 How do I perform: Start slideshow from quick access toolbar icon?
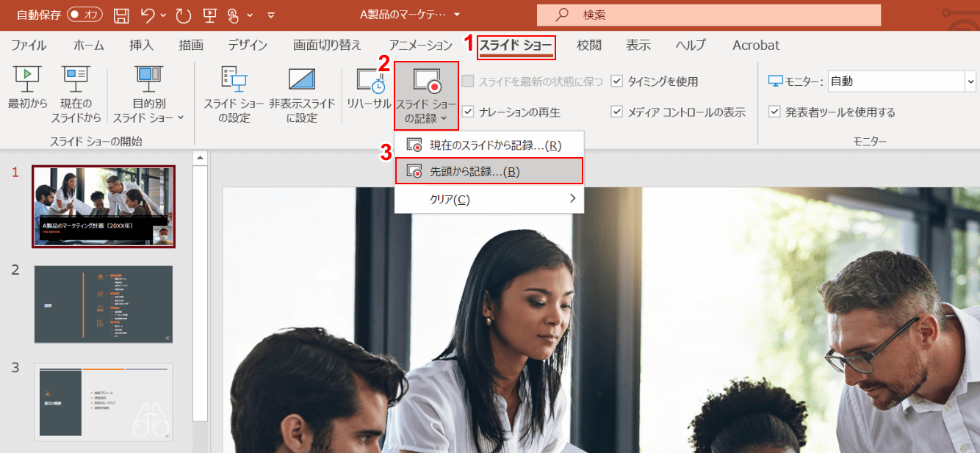pos(210,15)
